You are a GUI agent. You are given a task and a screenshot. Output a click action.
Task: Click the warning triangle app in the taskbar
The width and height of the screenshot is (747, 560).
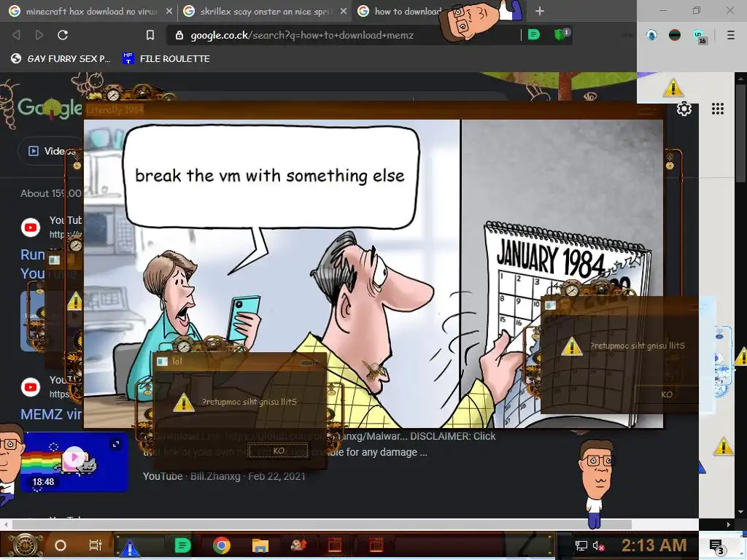(x=130, y=548)
